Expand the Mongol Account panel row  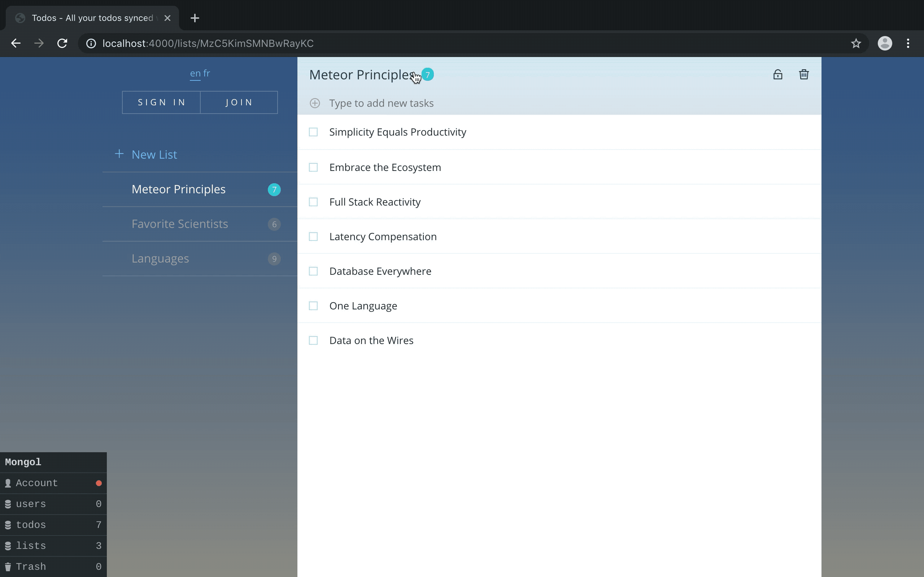point(53,483)
